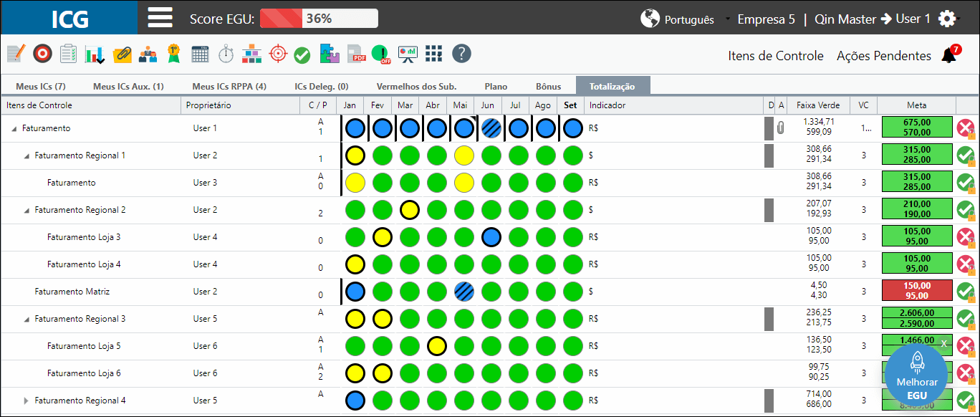Expand the Faturamento Regional 4 tree node
Image resolution: width=980 pixels, height=417 pixels.
click(27, 401)
